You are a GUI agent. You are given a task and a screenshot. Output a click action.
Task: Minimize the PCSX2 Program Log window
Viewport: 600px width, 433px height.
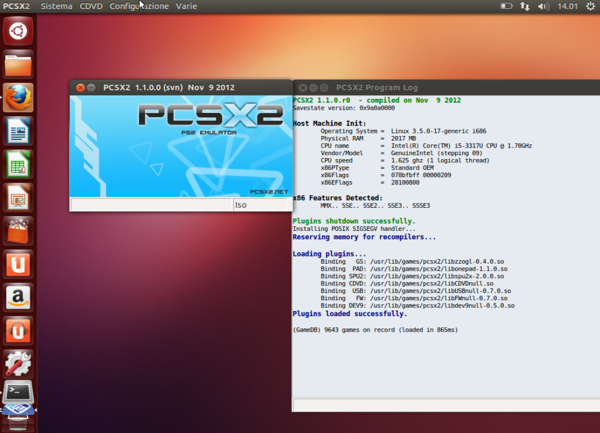point(313,88)
